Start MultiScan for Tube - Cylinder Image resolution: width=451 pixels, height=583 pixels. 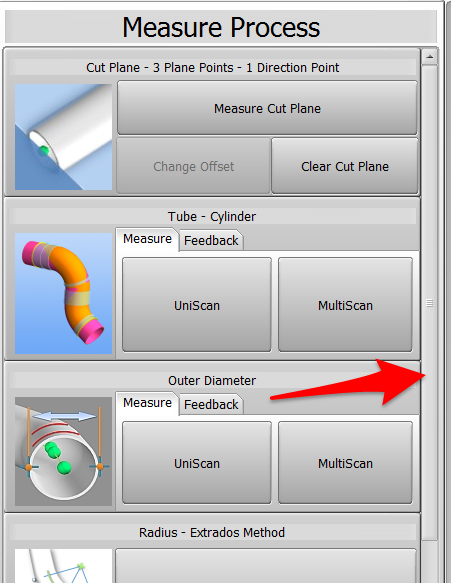pyautogui.click(x=345, y=305)
